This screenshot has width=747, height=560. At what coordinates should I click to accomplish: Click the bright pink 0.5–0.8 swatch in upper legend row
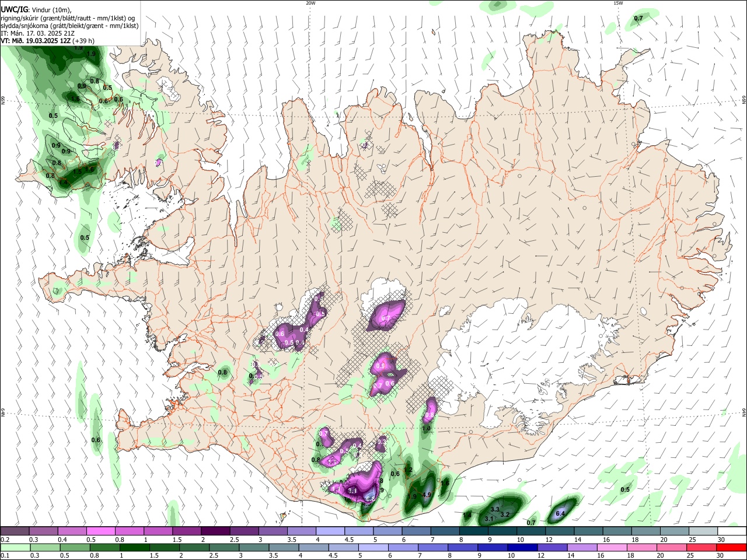(101, 531)
